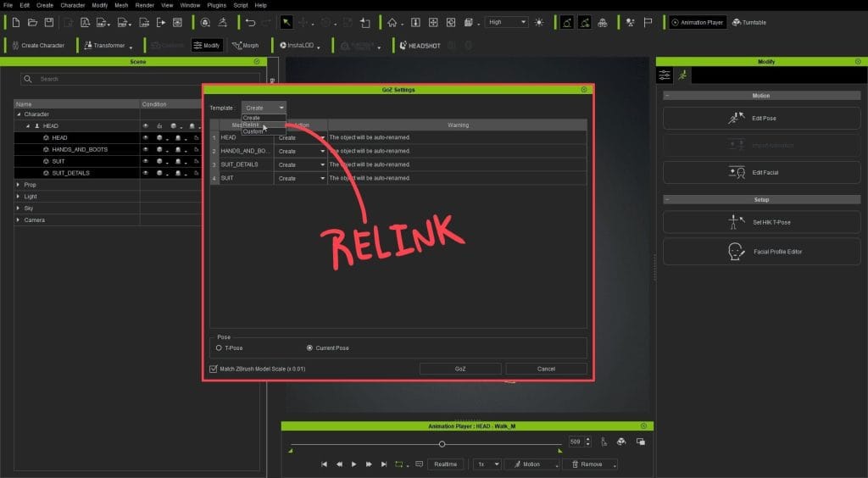The width and height of the screenshot is (868, 478).
Task: Select the T-Pose radio button
Action: click(220, 347)
